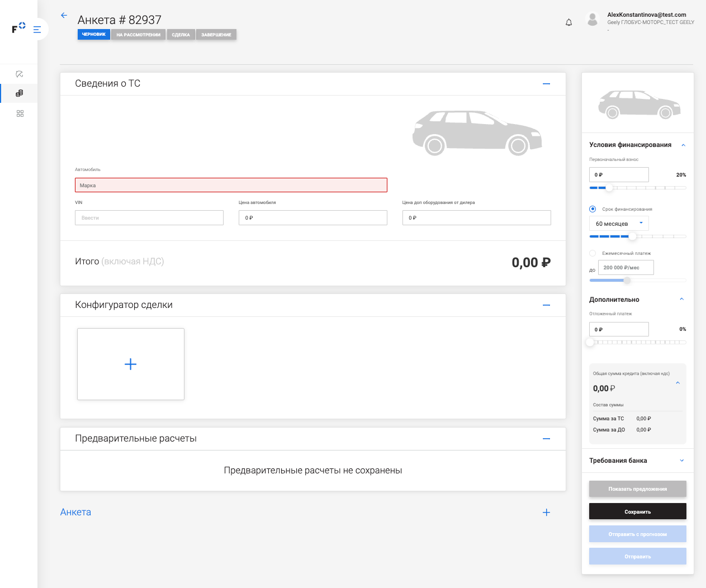Click the Показать предложения button
The width and height of the screenshot is (706, 588).
pyautogui.click(x=637, y=489)
